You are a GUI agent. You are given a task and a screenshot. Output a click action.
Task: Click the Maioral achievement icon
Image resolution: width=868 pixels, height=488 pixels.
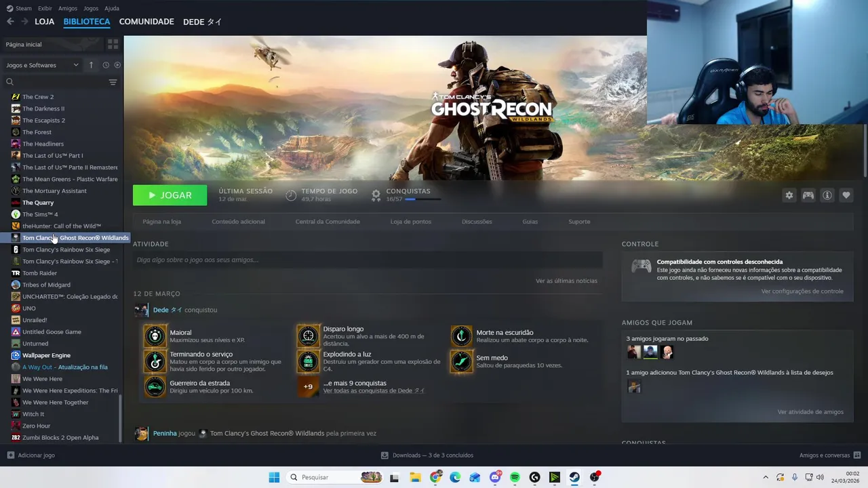155,335
